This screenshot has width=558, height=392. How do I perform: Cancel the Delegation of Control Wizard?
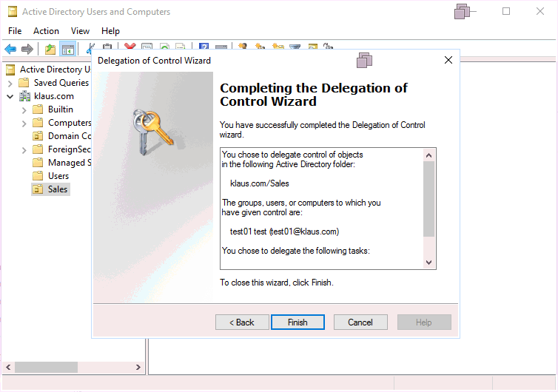[x=360, y=322]
